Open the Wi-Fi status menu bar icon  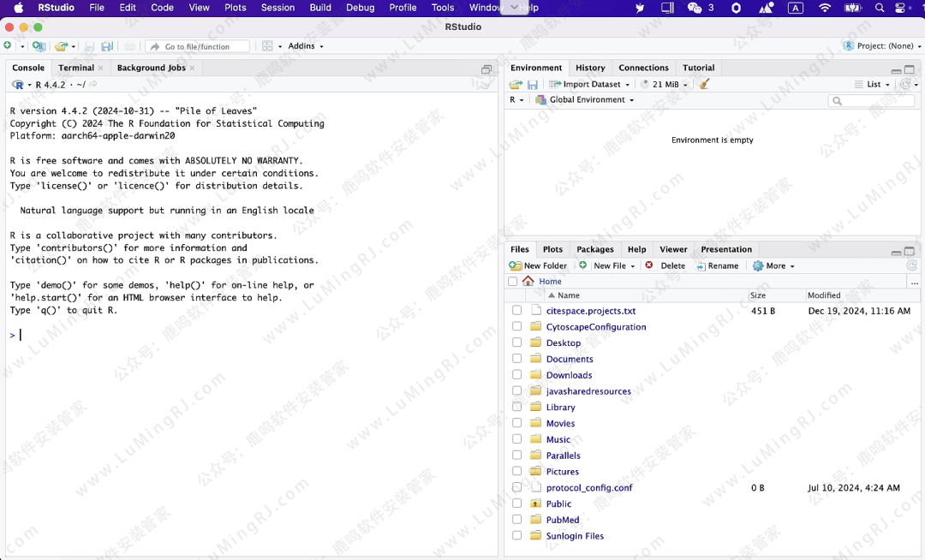tap(825, 8)
